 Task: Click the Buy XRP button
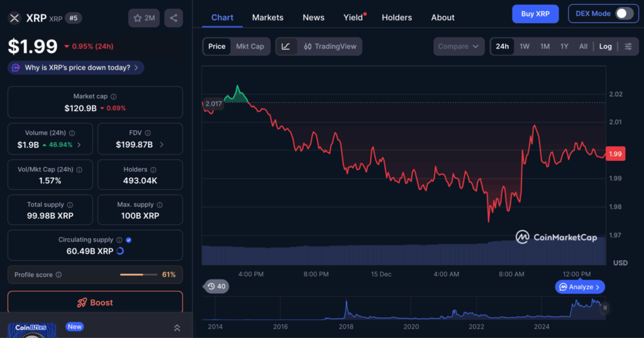coord(534,14)
